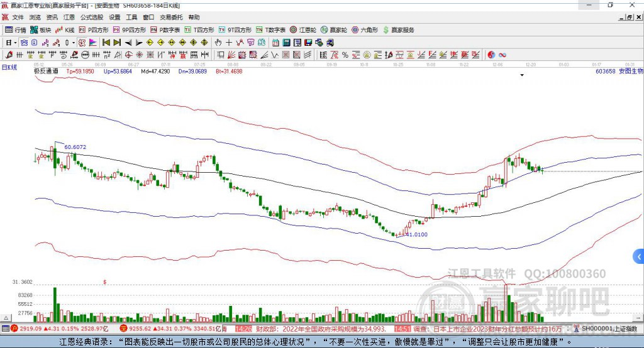Screen dimensions: 644x348
Task: Switch to the K线 chart view
Action: (65, 30)
